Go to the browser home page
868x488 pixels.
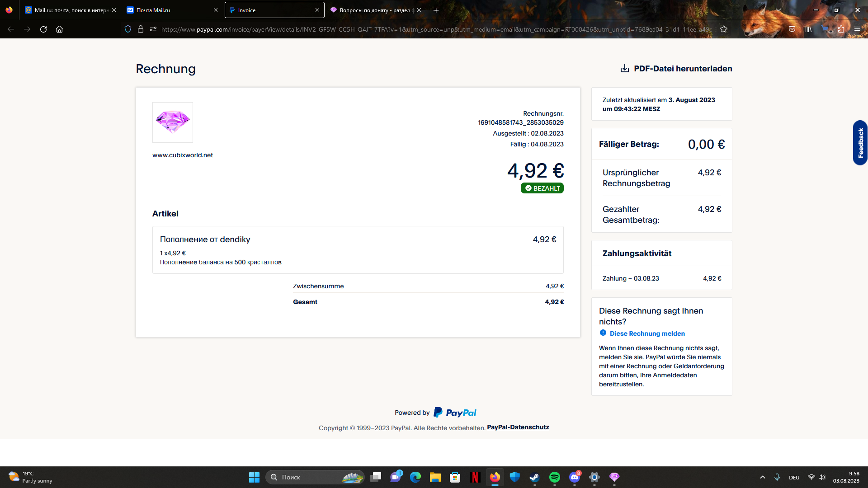[x=59, y=29]
